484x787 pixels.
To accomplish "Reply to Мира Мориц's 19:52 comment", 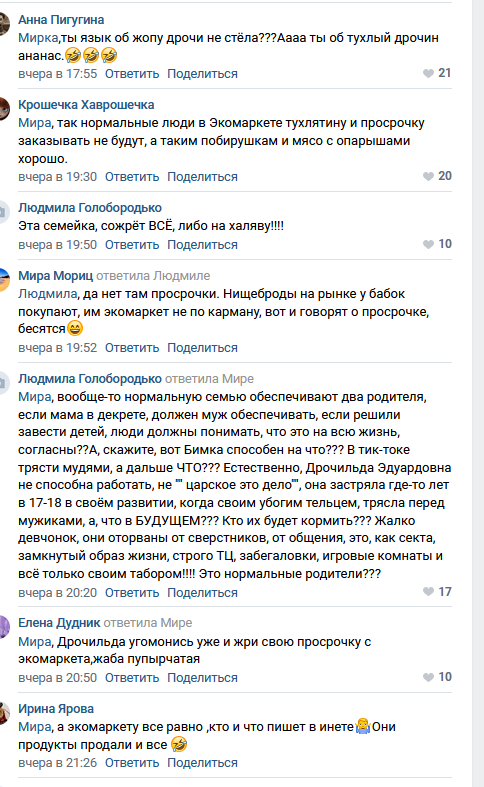I will tap(132, 348).
